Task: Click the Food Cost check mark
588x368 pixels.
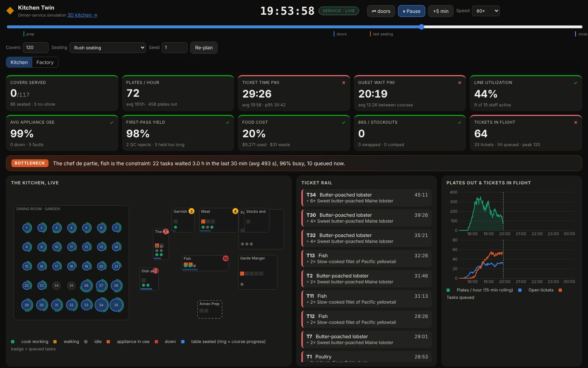Action: pyautogui.click(x=344, y=123)
